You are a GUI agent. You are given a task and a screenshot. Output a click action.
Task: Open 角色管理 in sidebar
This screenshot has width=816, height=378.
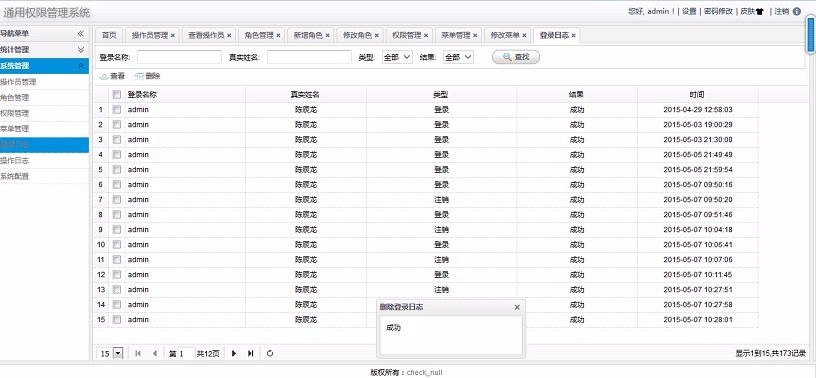pyautogui.click(x=15, y=97)
